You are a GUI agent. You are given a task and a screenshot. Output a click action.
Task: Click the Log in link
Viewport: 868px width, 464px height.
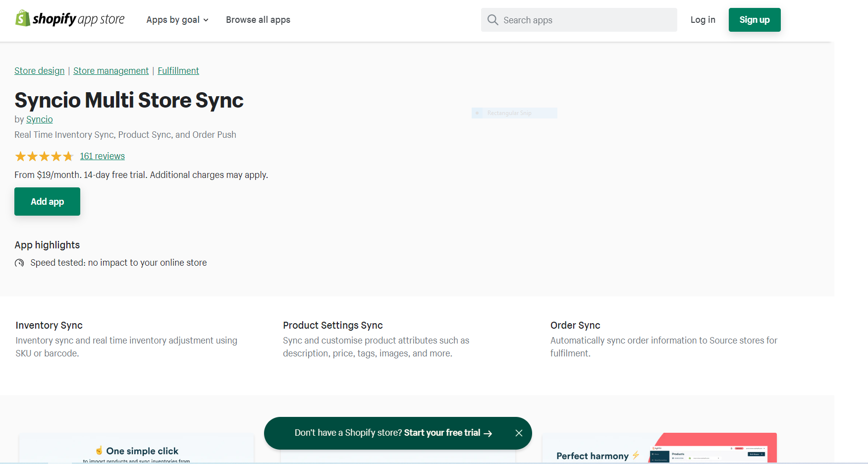click(703, 20)
